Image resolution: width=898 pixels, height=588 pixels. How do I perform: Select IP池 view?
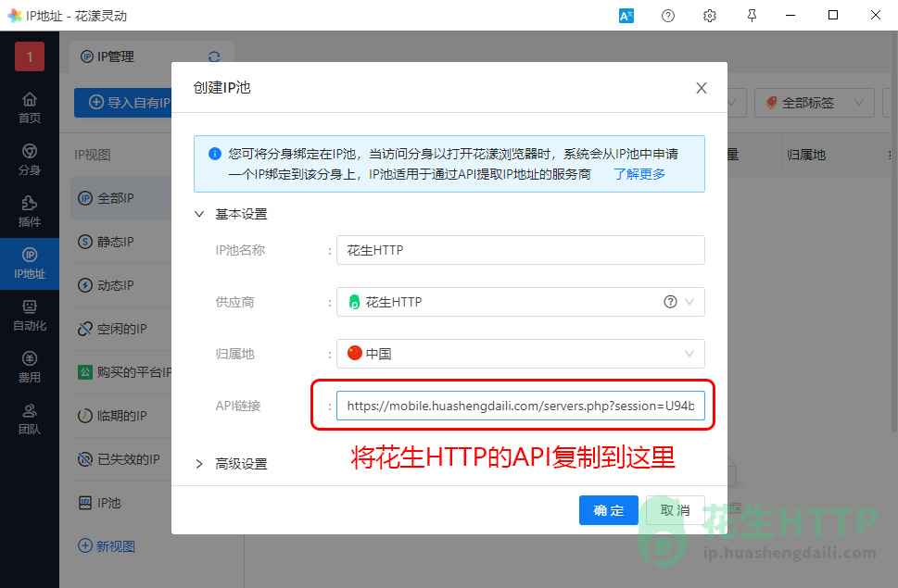[x=120, y=503]
